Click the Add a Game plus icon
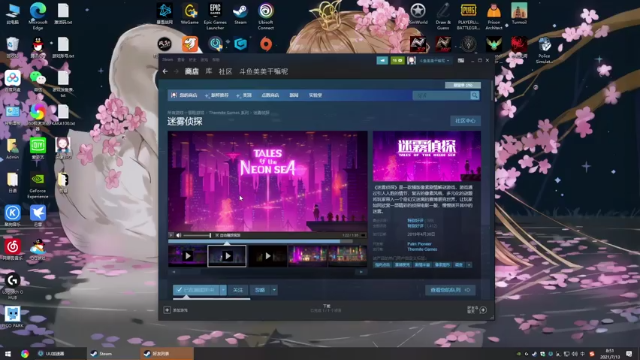This screenshot has width=640, height=360. tap(167, 310)
